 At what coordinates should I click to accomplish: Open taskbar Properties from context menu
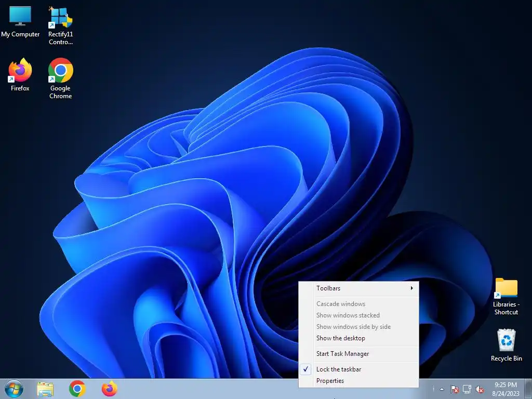click(358, 381)
